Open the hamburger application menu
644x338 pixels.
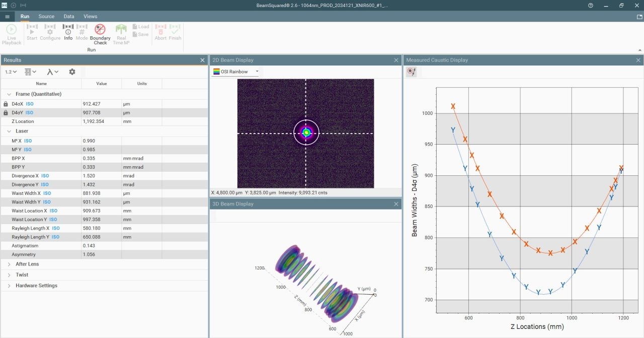point(7,17)
